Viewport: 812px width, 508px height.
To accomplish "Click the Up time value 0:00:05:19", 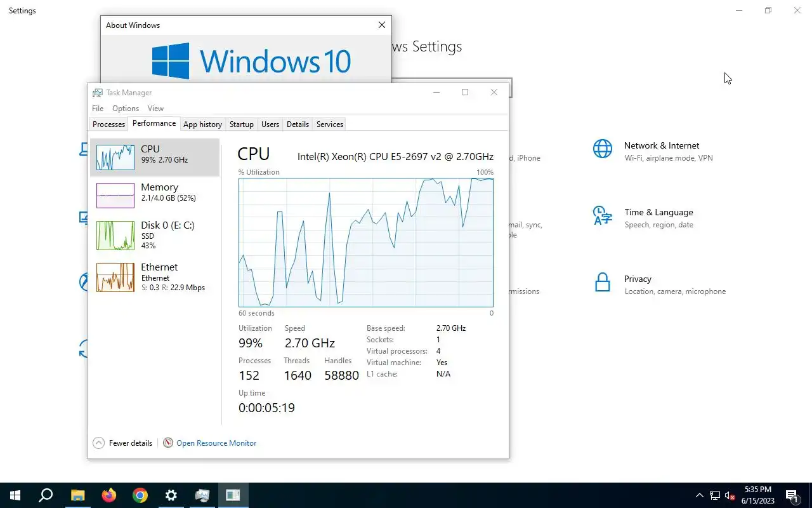I will (266, 408).
